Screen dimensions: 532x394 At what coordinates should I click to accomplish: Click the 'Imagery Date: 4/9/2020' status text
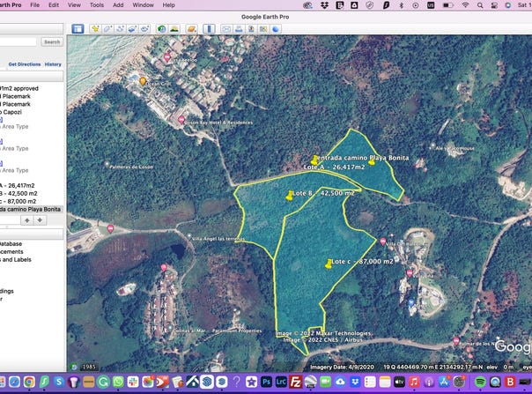(342, 367)
